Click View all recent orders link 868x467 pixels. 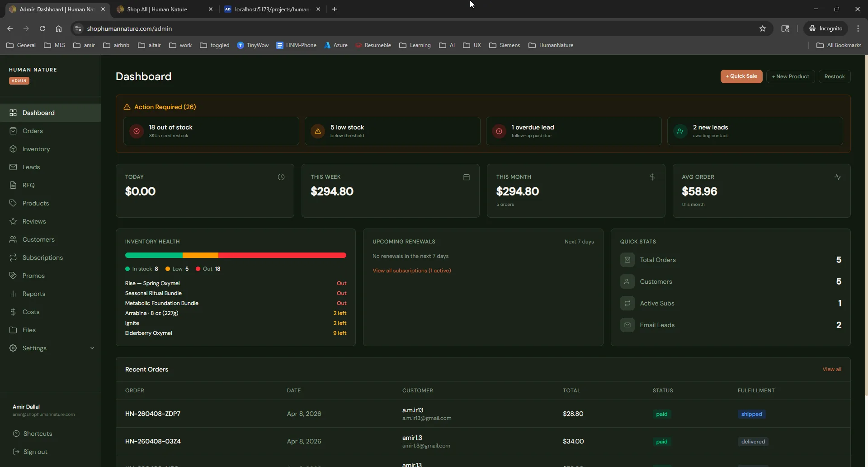pyautogui.click(x=832, y=369)
